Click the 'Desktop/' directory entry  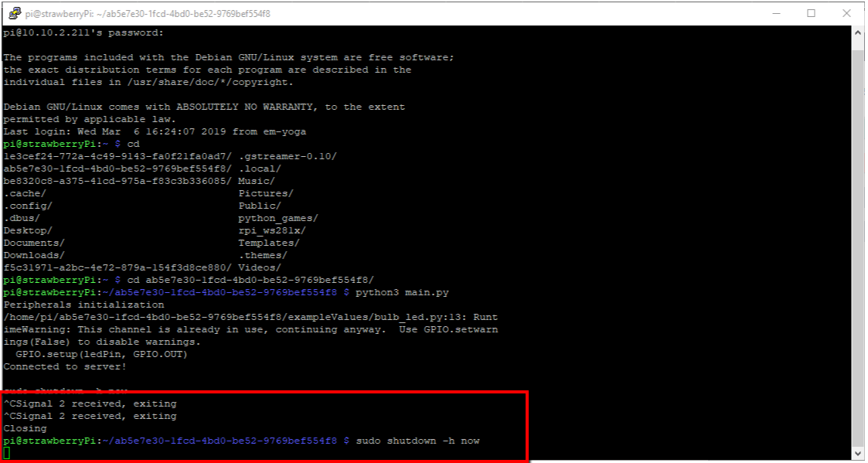click(x=29, y=230)
